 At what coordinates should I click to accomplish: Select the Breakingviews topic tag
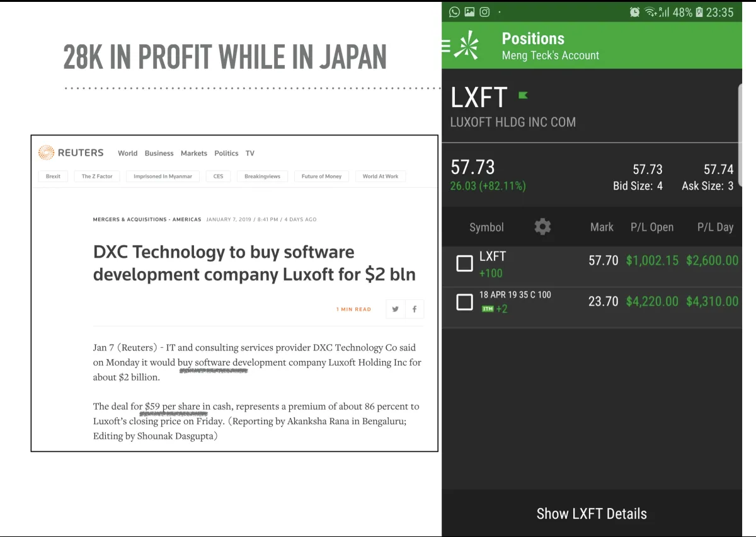click(x=262, y=176)
